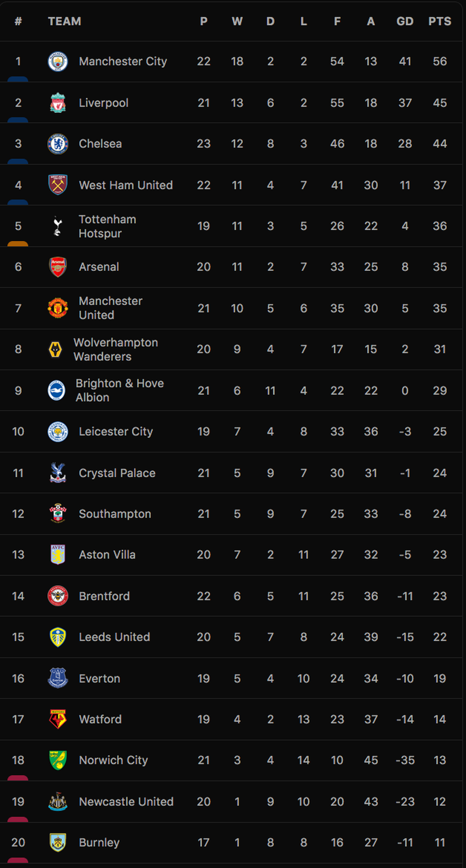Screen dimensions: 466x868
Task: Click the Norwich City canary crest
Action: [58, 760]
